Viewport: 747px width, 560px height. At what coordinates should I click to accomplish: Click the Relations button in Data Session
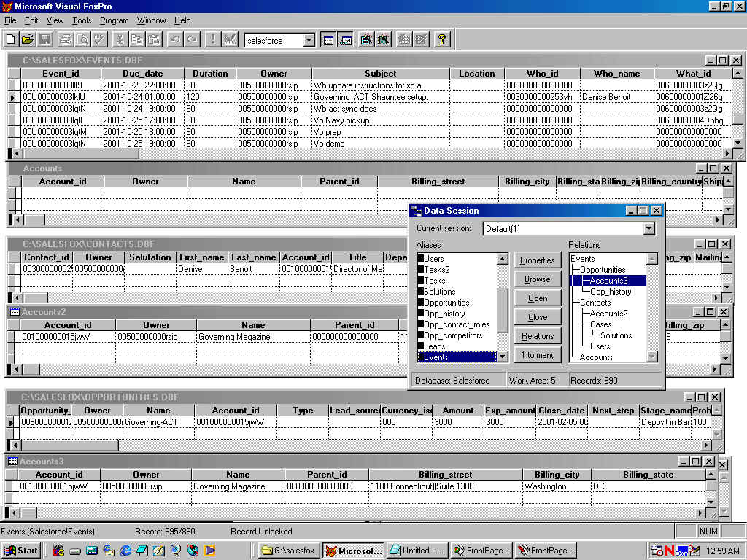coord(538,336)
